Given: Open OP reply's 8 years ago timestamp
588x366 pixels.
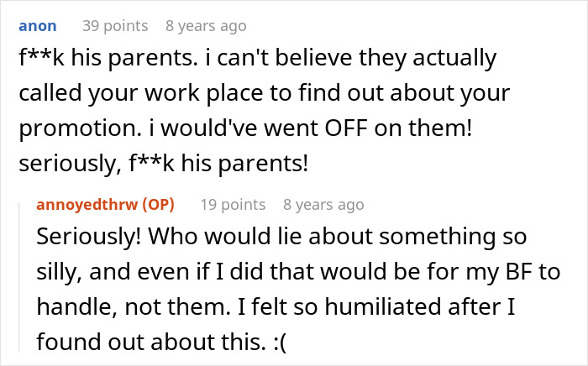Looking at the screenshot, I should 323,204.
